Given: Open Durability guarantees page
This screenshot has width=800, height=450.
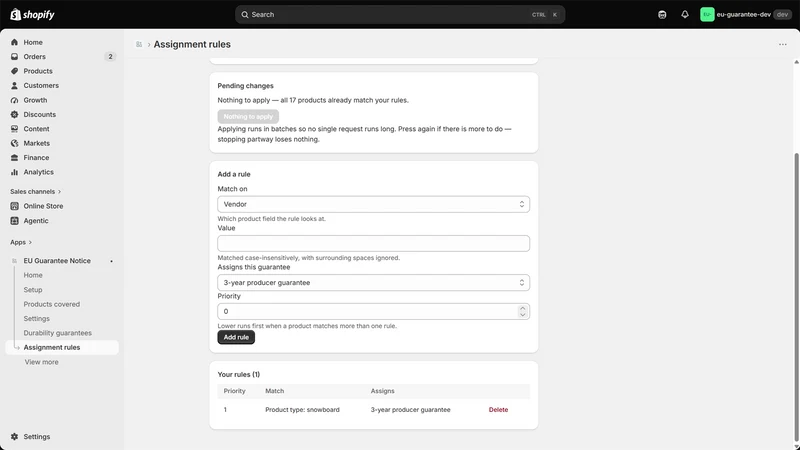Looking at the screenshot, I should pyautogui.click(x=58, y=333).
